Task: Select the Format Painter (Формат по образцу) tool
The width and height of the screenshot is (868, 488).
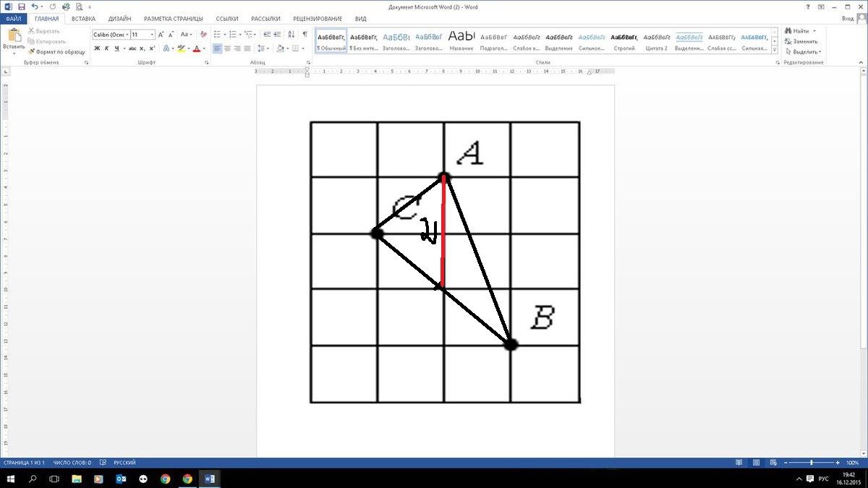Action: tap(56, 52)
